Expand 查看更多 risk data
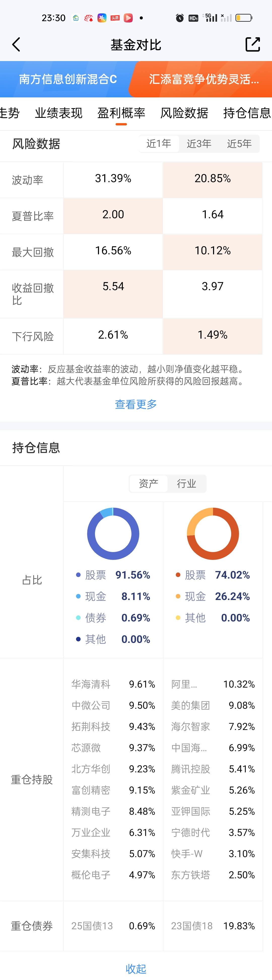This screenshot has height=980, width=272. click(135, 404)
